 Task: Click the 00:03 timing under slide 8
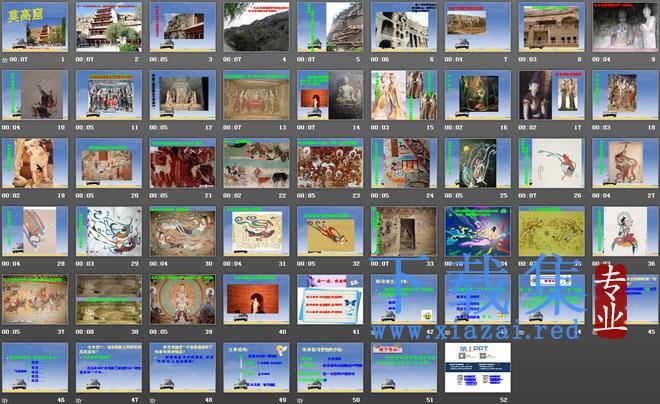click(x=527, y=60)
